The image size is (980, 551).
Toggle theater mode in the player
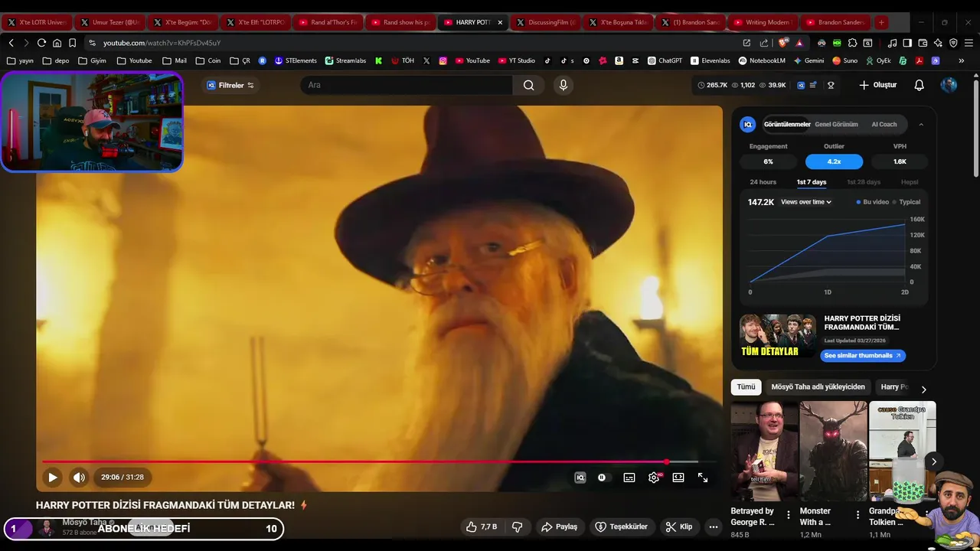point(678,478)
